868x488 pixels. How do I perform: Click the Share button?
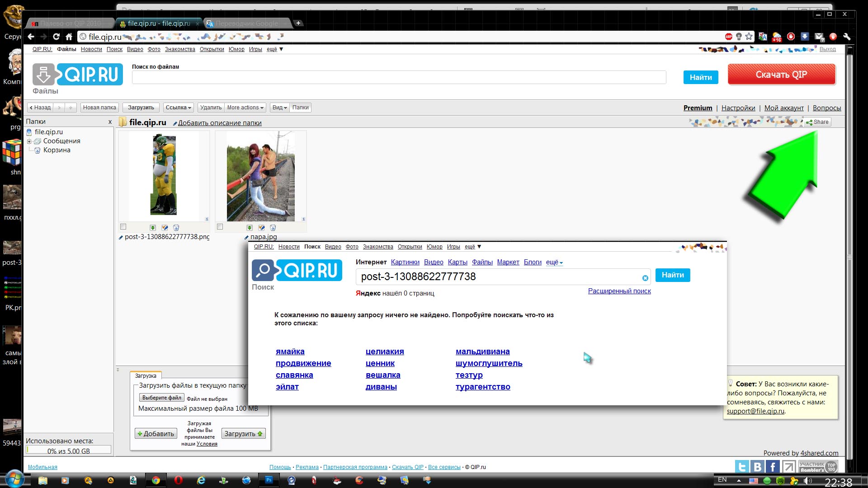click(817, 122)
